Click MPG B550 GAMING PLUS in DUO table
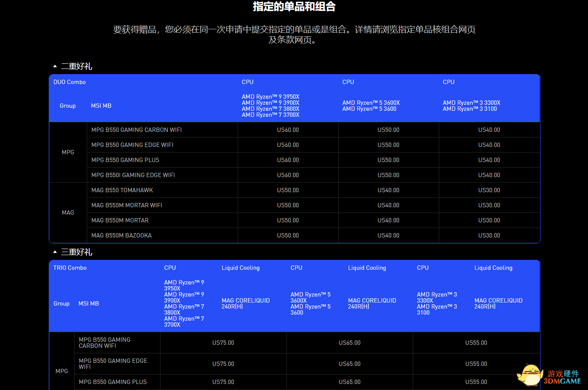The image size is (588, 390). tap(125, 160)
